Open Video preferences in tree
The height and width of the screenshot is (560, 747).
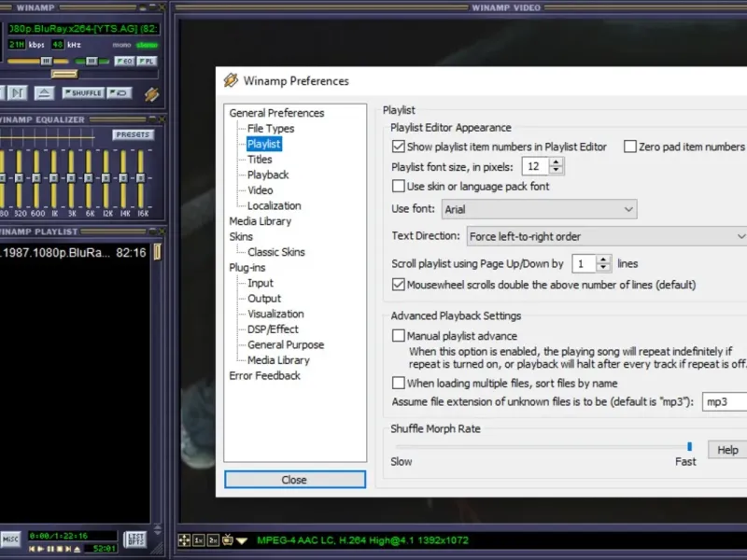[261, 190]
